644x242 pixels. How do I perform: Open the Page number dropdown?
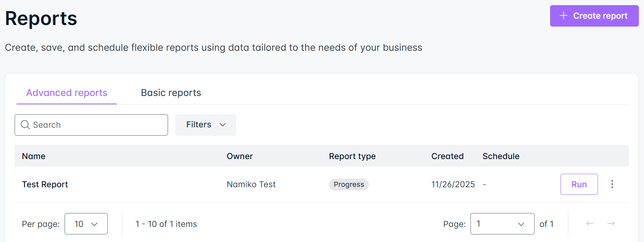click(502, 224)
